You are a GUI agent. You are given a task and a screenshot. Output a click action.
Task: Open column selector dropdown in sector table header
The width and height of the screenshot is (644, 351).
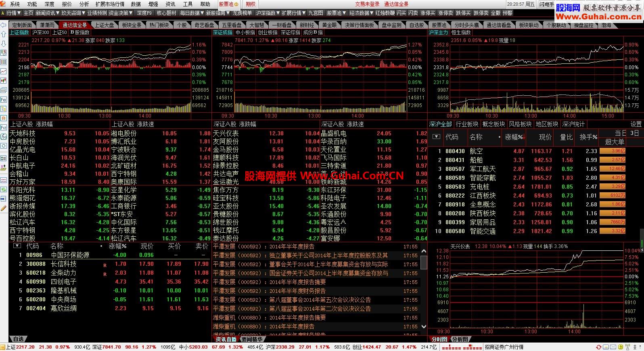coord(436,137)
